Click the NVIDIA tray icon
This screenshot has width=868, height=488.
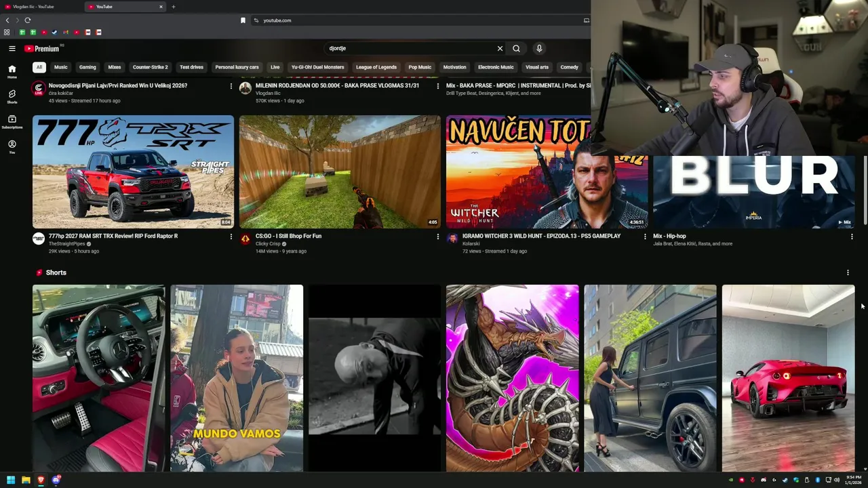(x=731, y=480)
